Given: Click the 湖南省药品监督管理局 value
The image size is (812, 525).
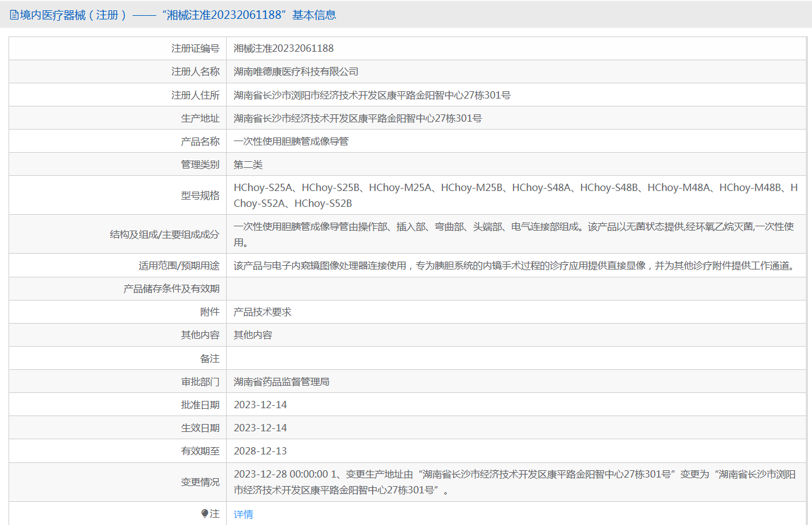Looking at the screenshot, I should (x=282, y=382).
